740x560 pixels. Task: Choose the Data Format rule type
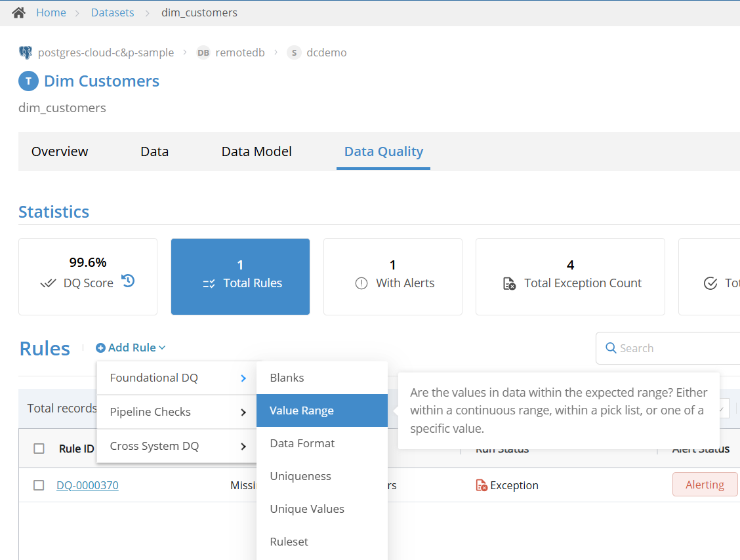tap(322, 443)
